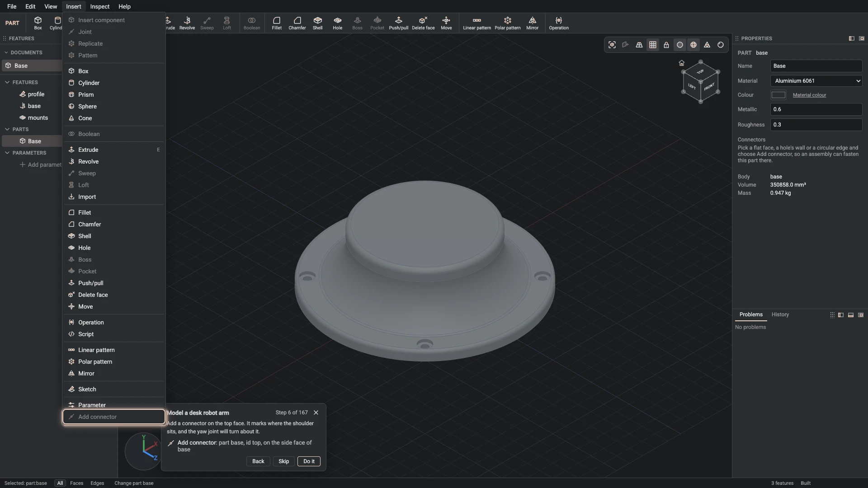Open the Inspect menu
868x488 pixels.
pos(99,6)
